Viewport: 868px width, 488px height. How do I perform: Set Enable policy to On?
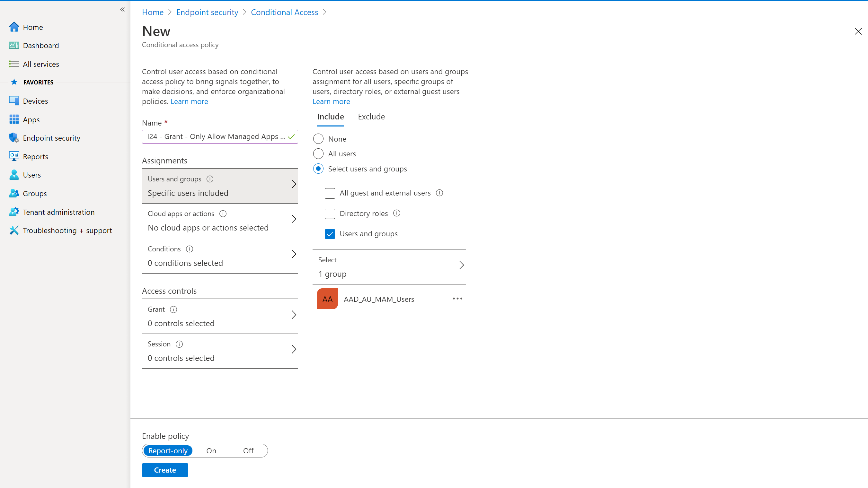[211, 451]
